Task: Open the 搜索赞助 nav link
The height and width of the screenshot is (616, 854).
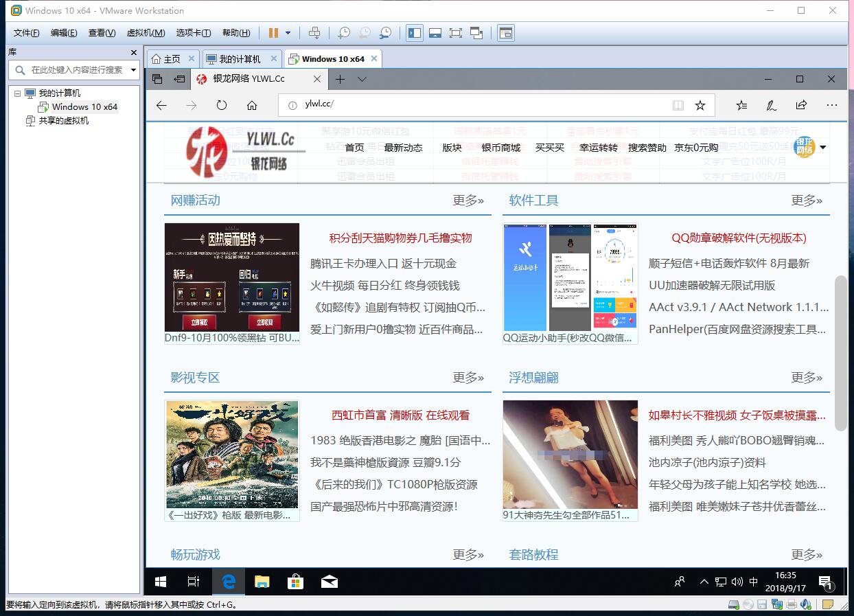Action: point(647,148)
